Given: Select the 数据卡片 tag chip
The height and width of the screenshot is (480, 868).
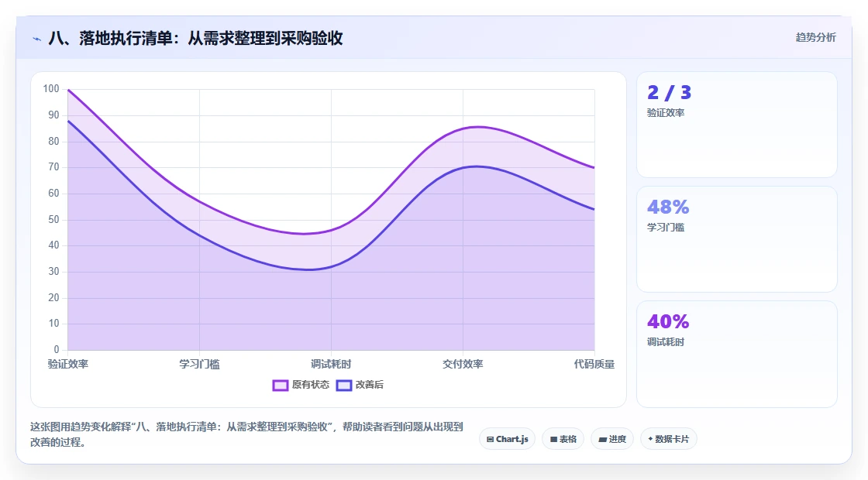Looking at the screenshot, I should pos(668,439).
